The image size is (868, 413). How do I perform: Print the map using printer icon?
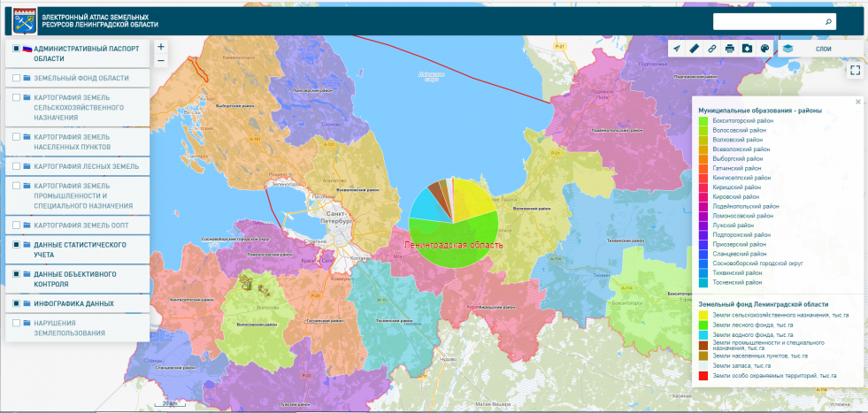pos(730,49)
